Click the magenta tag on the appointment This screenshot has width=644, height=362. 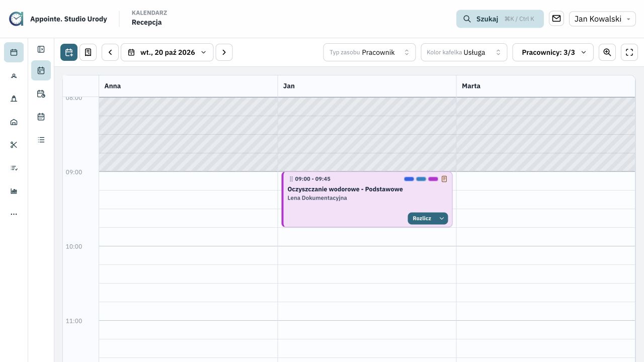[433, 179]
